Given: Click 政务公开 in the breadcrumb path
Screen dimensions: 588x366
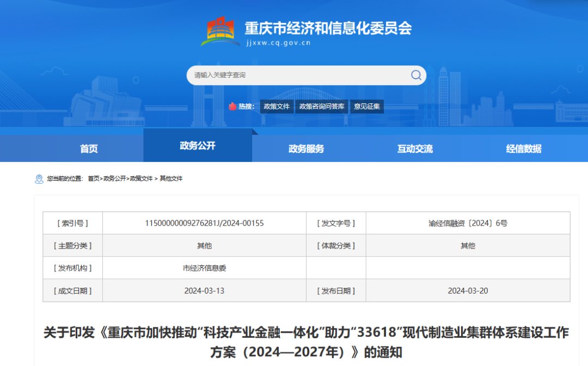Looking at the screenshot, I should 115,179.
